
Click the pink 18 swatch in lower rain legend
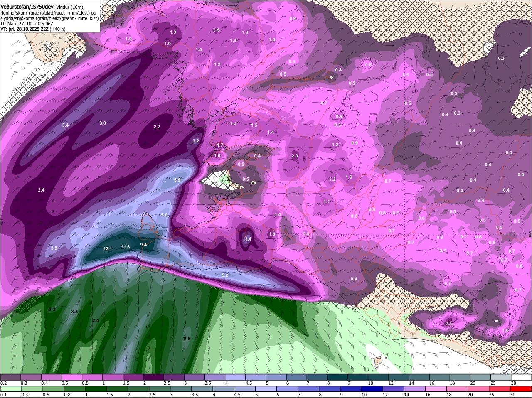[x=458, y=389]
